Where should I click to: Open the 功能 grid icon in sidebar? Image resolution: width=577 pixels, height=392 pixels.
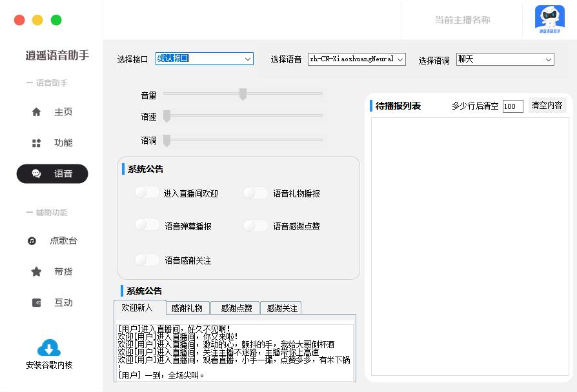[x=37, y=143]
